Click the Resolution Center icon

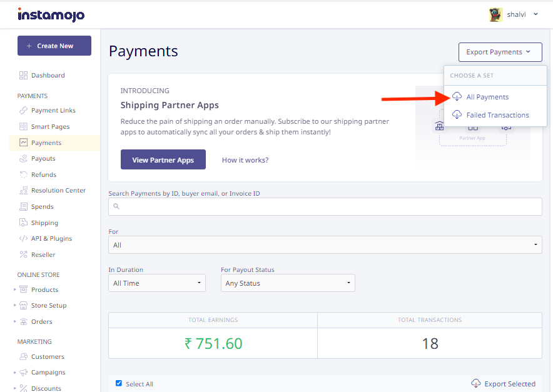point(23,190)
